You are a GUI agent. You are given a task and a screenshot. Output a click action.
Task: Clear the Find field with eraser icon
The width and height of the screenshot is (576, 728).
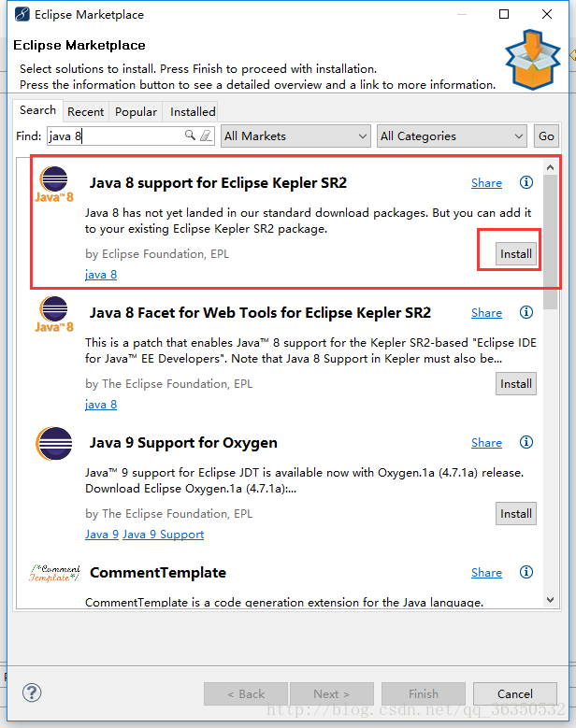tap(206, 136)
